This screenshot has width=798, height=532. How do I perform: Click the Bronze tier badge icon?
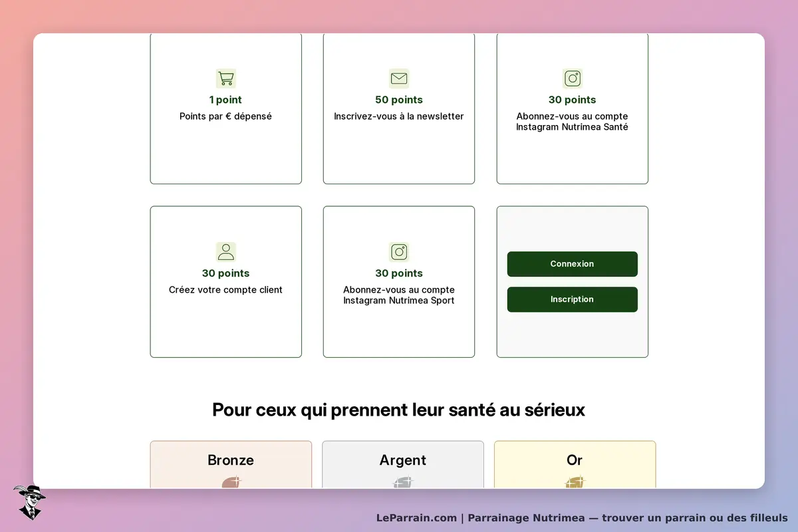(x=231, y=482)
